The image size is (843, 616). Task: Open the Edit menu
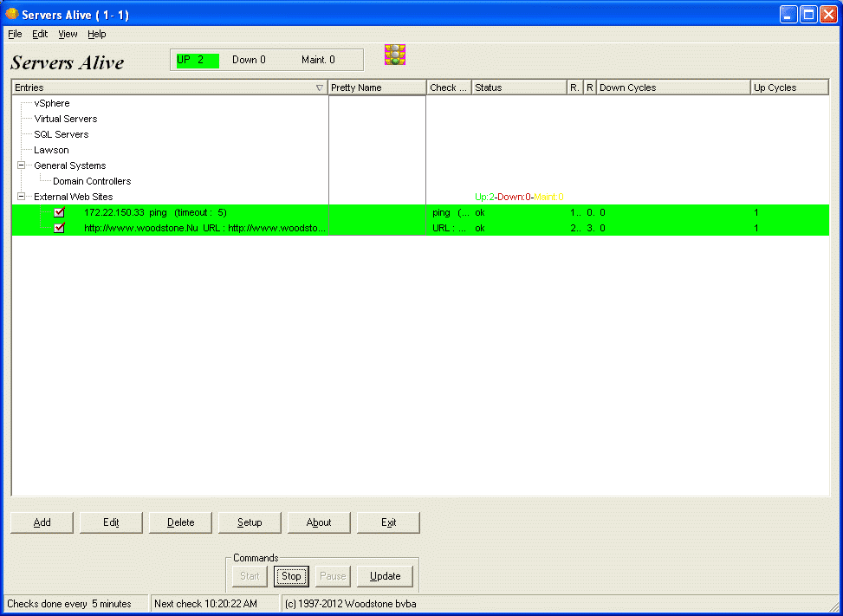coord(40,34)
